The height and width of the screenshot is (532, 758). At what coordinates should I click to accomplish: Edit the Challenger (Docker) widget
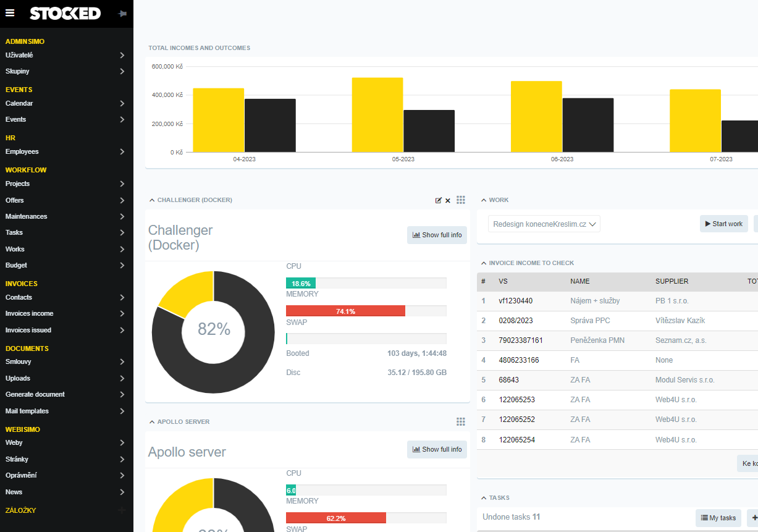tap(439, 200)
